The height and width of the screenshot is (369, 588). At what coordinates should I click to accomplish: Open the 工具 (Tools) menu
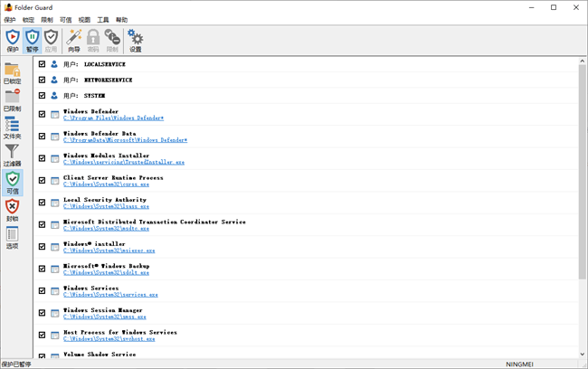pyautogui.click(x=103, y=19)
